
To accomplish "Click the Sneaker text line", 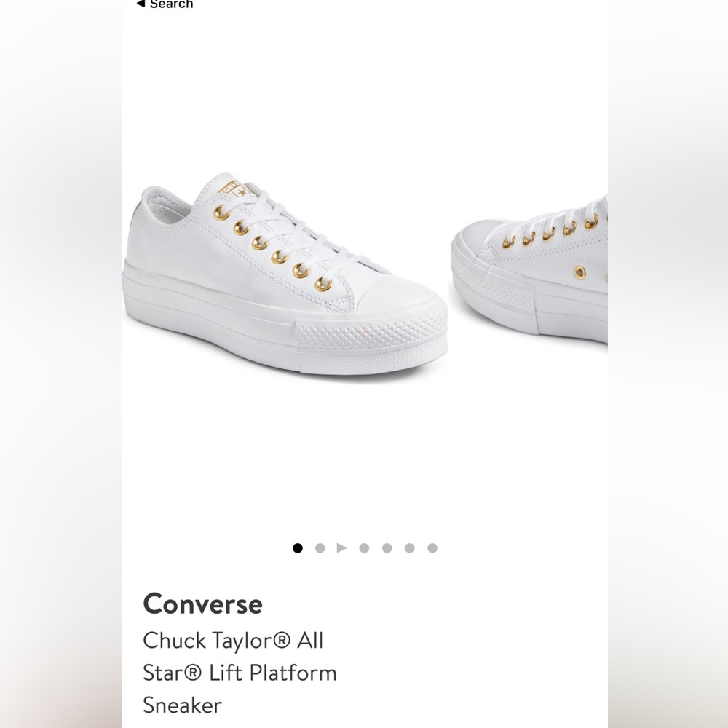I will [183, 704].
